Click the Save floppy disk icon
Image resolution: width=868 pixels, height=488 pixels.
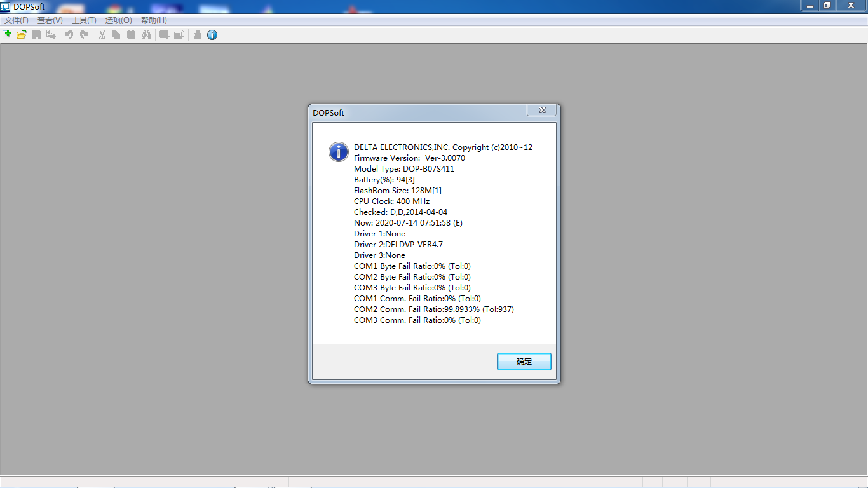coord(36,35)
